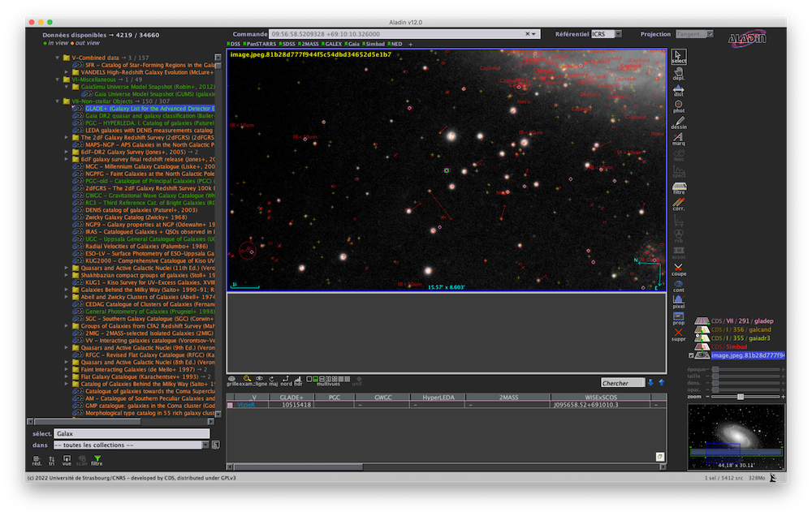Activate the select arrow tool

(x=678, y=57)
